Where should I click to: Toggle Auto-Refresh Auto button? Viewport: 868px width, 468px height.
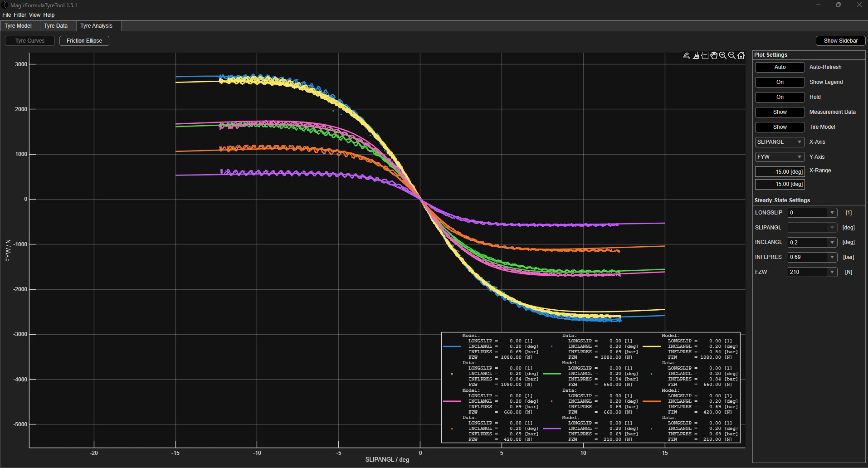point(780,67)
